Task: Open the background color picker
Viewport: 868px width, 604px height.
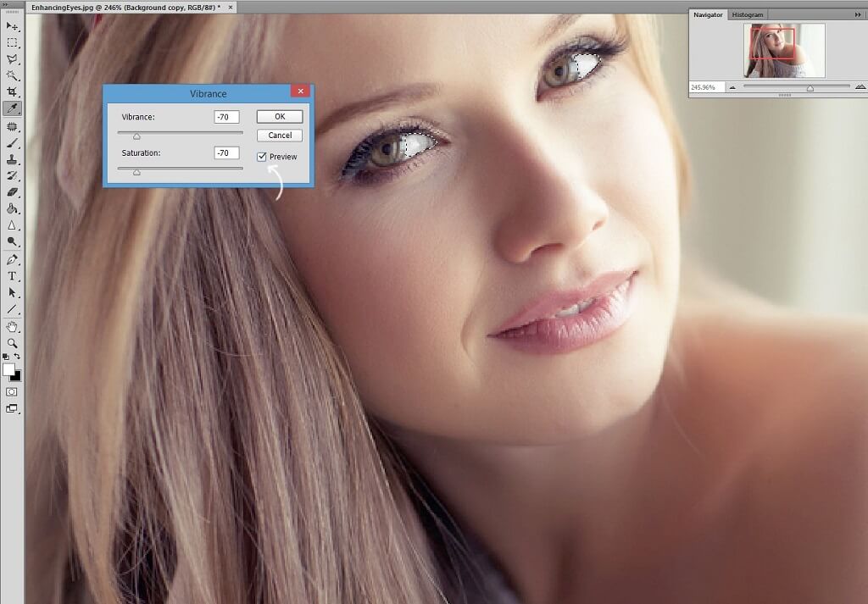Action: pyautogui.click(x=17, y=377)
